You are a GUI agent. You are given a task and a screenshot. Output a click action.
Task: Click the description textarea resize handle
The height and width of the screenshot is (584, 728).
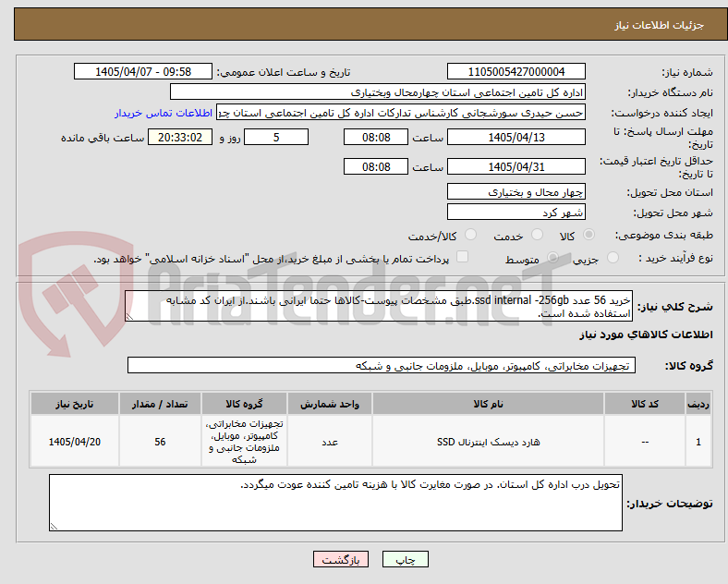(x=129, y=317)
